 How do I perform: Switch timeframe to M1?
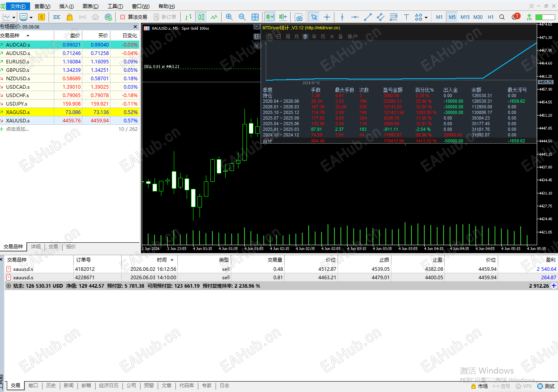pos(439,17)
